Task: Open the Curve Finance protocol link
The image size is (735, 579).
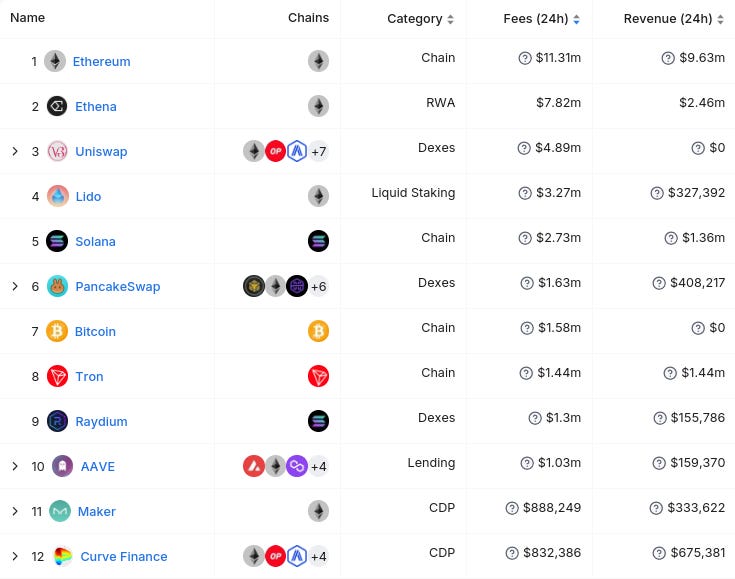Action: [124, 556]
